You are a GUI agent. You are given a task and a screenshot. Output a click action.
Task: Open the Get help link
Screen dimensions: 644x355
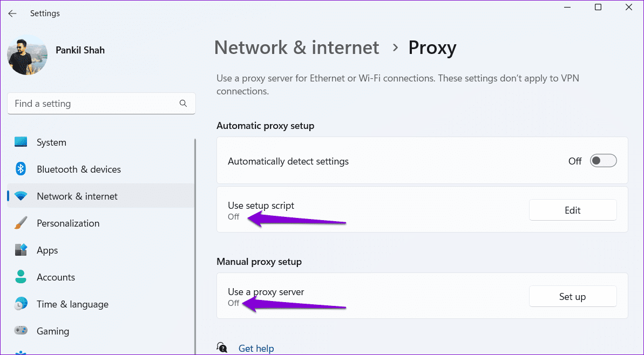[x=256, y=349]
